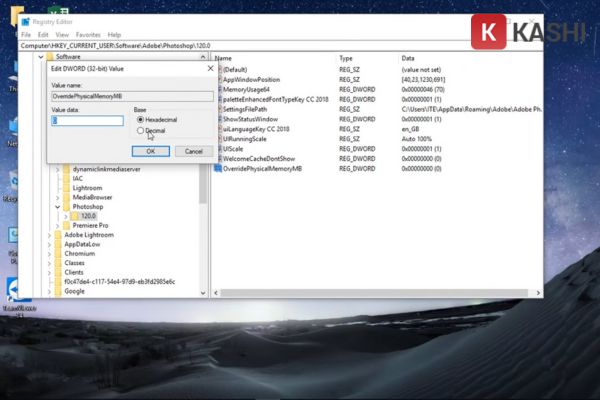600x400 pixels.
Task: Open the Edit menu
Action: [x=43, y=34]
